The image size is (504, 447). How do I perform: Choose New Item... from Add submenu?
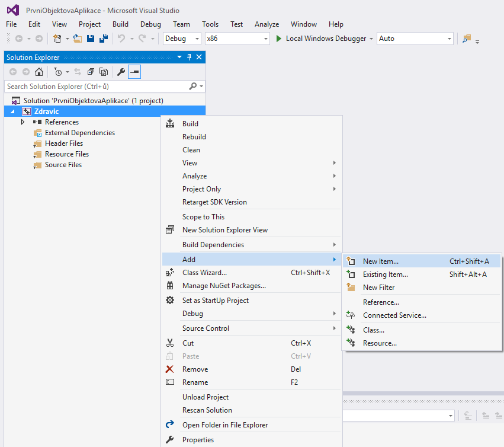click(422, 261)
